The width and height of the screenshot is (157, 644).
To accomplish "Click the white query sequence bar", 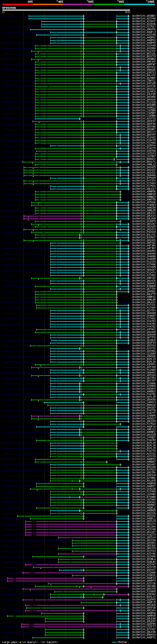I will click(x=66, y=10).
